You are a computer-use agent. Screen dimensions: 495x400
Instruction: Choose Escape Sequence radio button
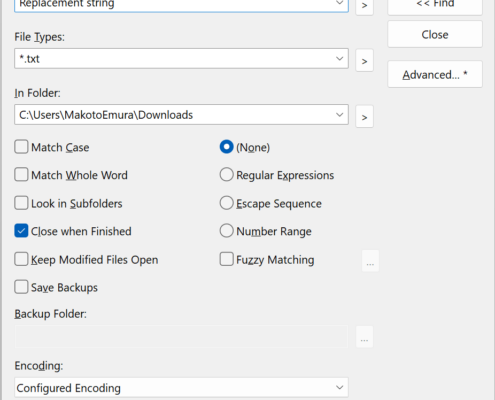(226, 203)
